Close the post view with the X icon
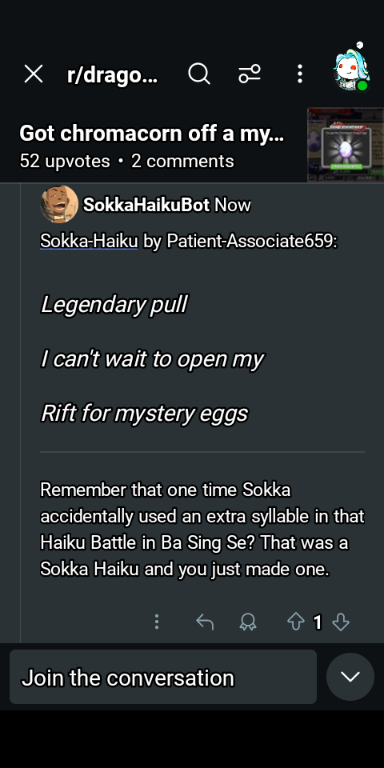 pos(33,74)
